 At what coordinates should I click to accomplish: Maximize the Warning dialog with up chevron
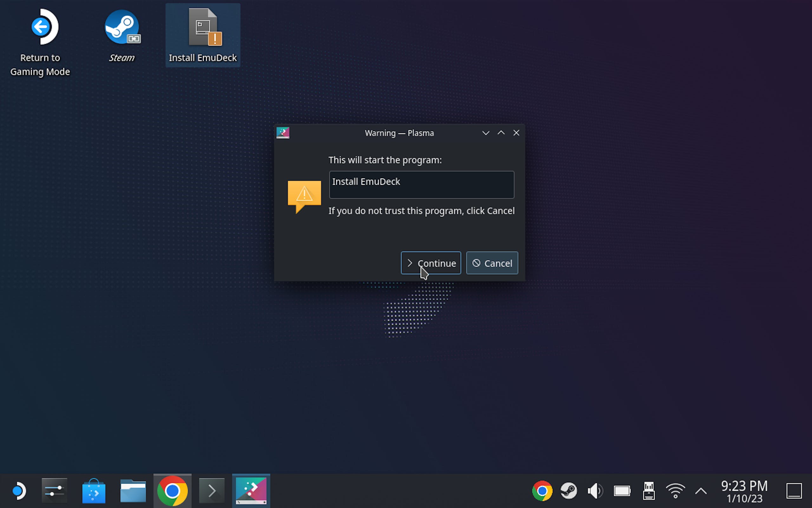pyautogui.click(x=501, y=133)
